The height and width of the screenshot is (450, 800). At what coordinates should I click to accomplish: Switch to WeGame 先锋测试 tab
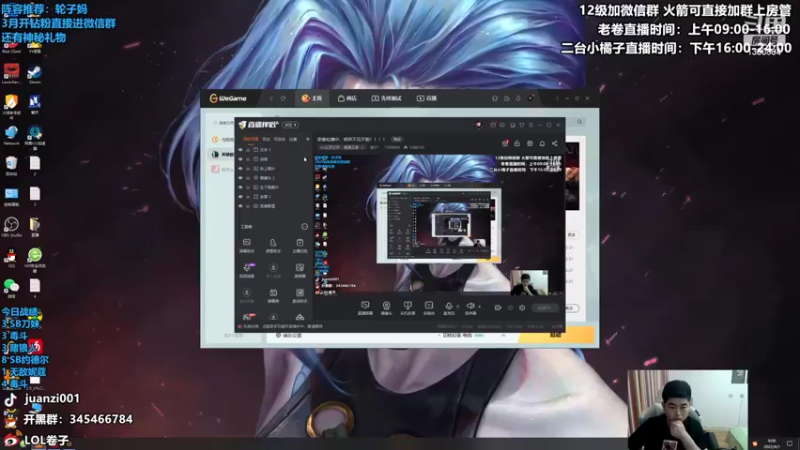point(386,98)
